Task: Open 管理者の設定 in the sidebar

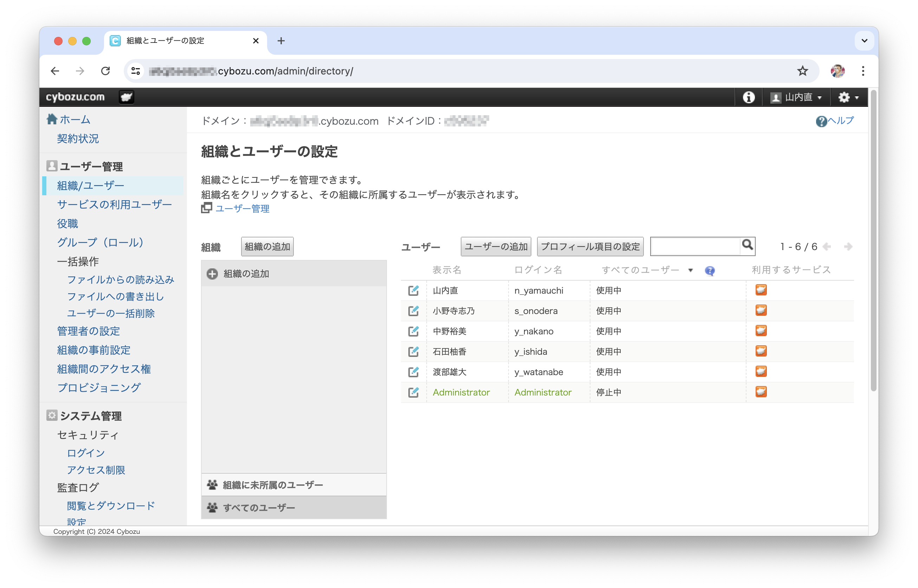Action: [88, 331]
